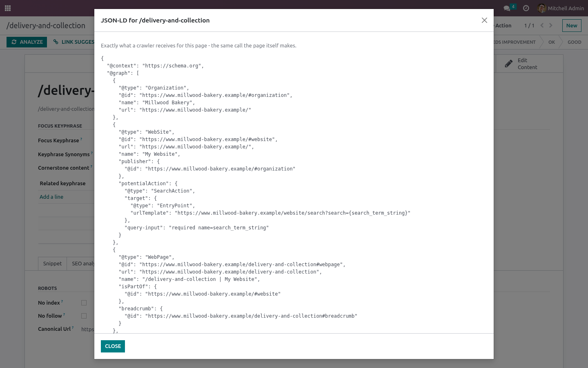Click the "isPartOf" line
Image resolution: width=588 pixels, height=368 pixels.
coord(138,287)
